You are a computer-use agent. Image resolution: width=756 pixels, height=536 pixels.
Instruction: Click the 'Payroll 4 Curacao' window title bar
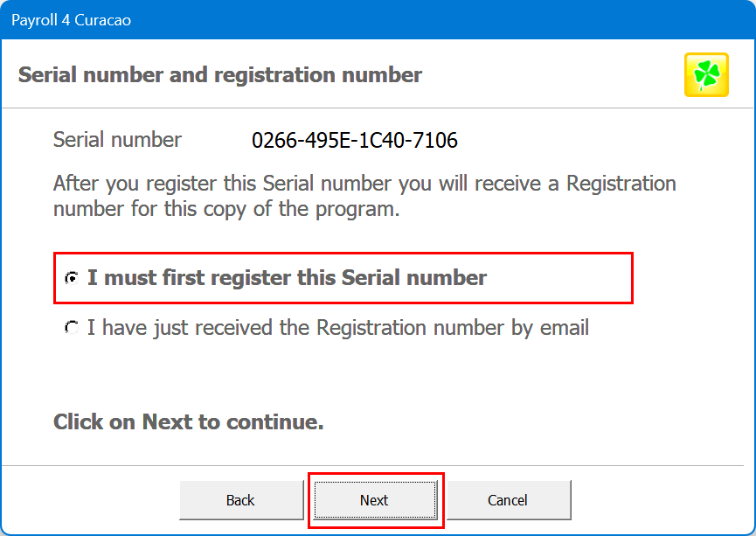[350, 19]
